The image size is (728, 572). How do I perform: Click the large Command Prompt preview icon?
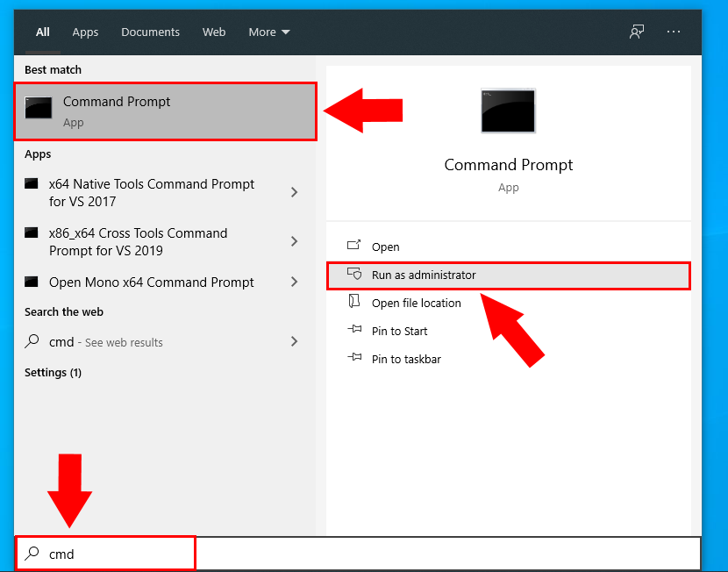(x=508, y=111)
